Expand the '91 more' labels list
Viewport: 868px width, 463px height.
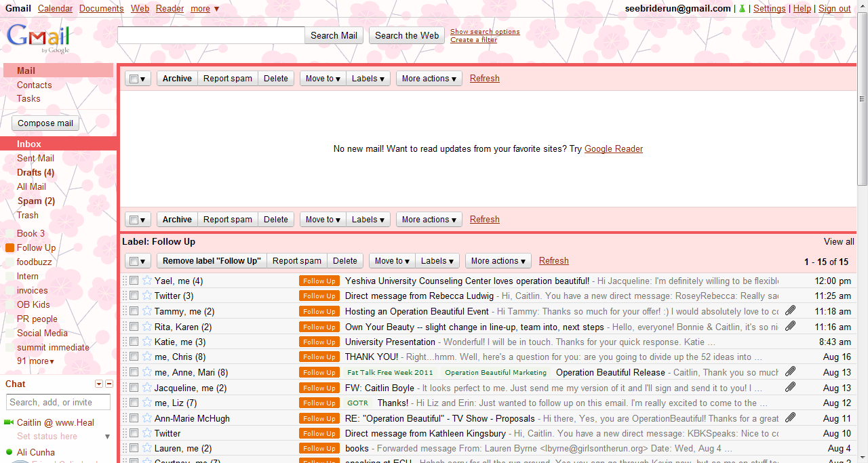(35, 361)
